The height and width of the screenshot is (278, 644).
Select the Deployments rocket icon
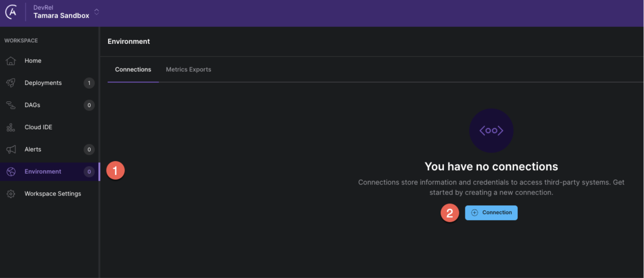point(11,83)
